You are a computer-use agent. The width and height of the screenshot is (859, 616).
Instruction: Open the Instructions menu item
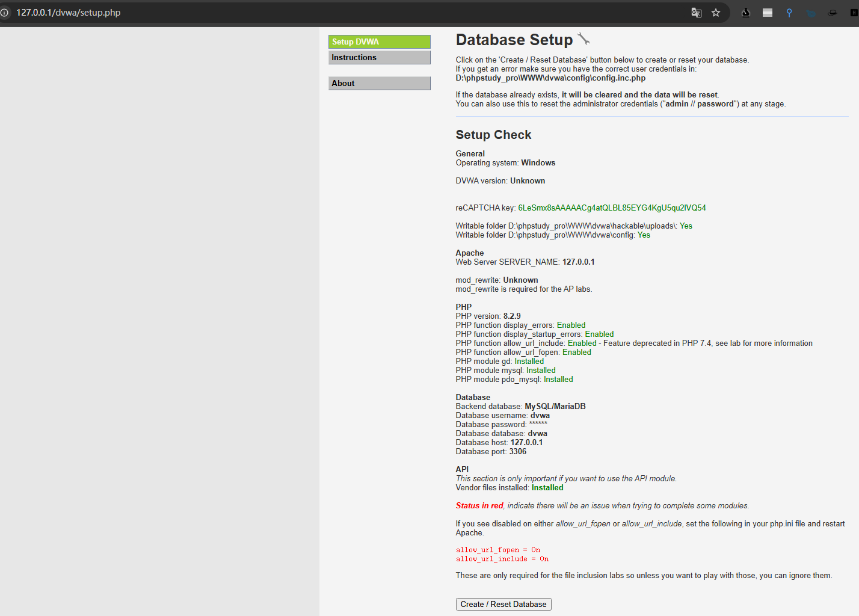pyautogui.click(x=380, y=57)
